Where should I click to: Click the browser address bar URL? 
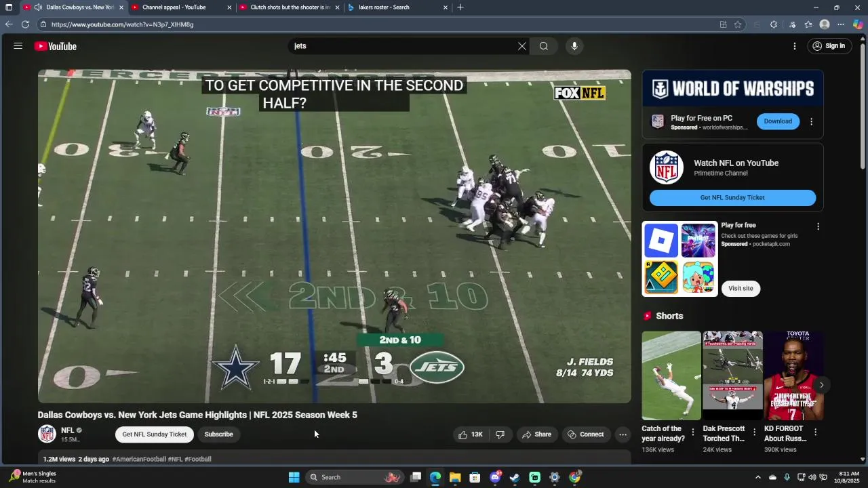pos(122,24)
